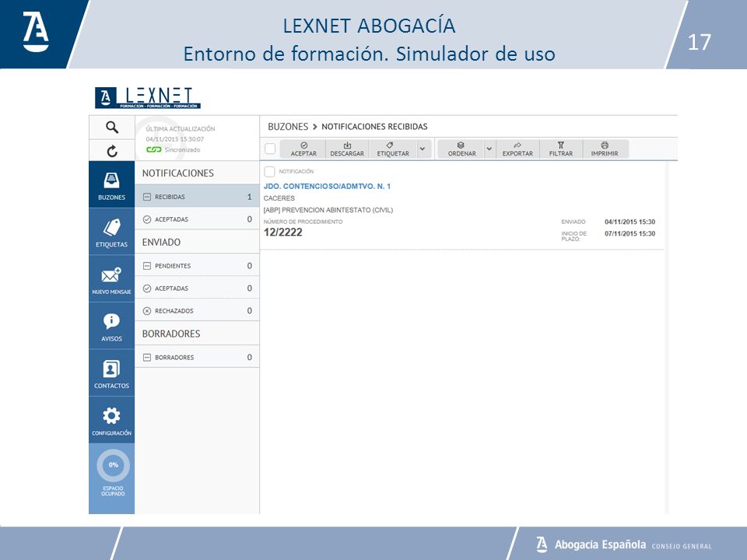
Task: Select Aceptadas under Enviado
Action: 197,288
